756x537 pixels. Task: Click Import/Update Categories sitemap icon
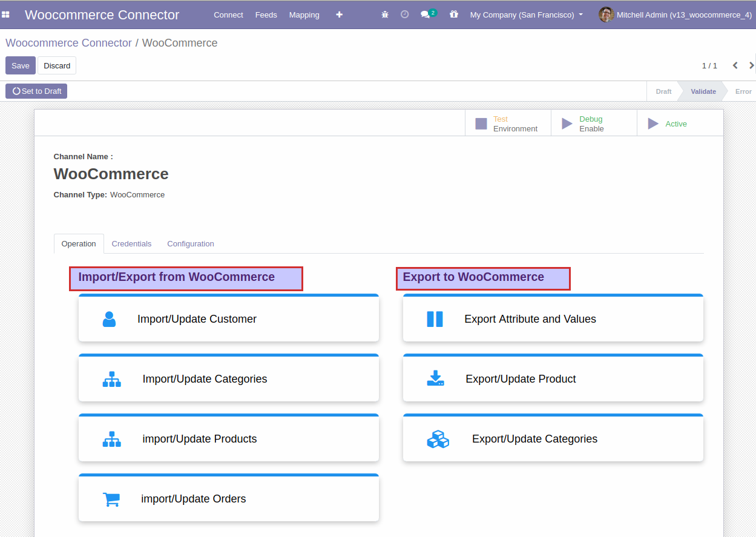click(x=112, y=379)
